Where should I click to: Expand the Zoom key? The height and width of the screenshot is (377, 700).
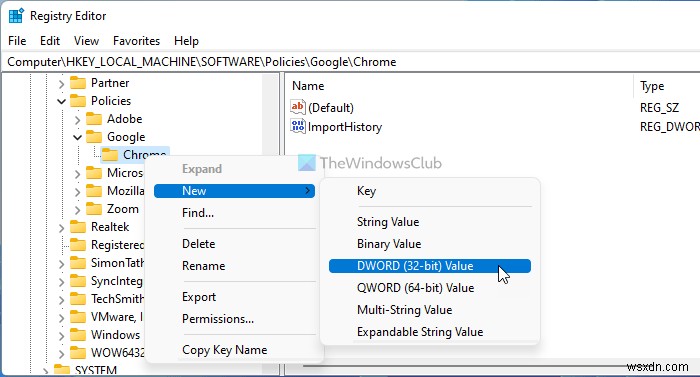point(77,210)
